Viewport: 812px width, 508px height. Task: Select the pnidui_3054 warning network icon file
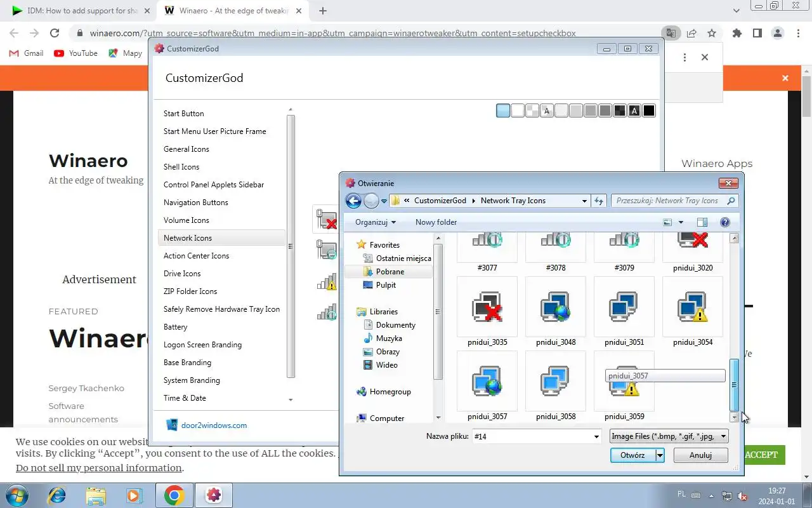(693, 312)
